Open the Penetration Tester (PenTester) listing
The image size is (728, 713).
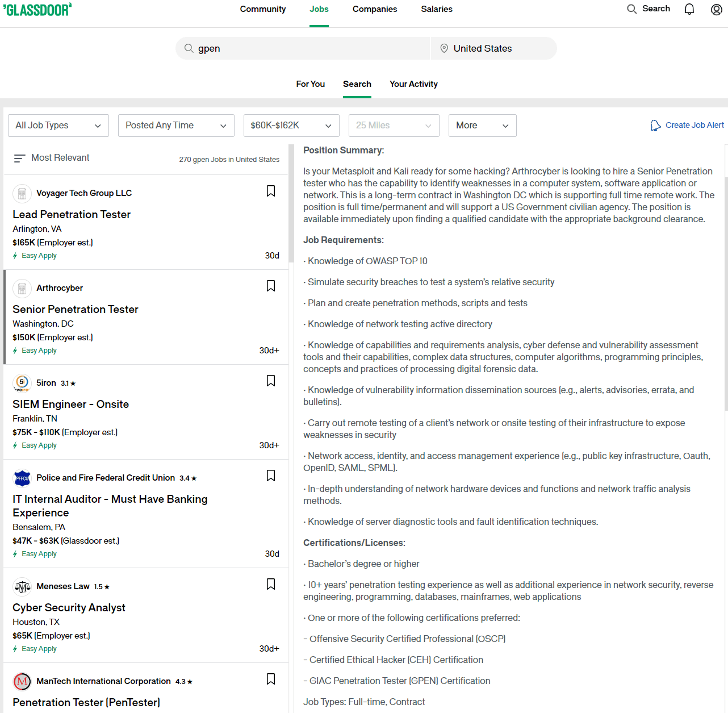[86, 703]
